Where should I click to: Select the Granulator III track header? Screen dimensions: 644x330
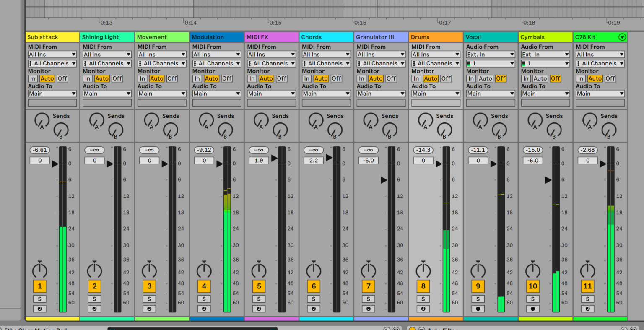(x=381, y=37)
